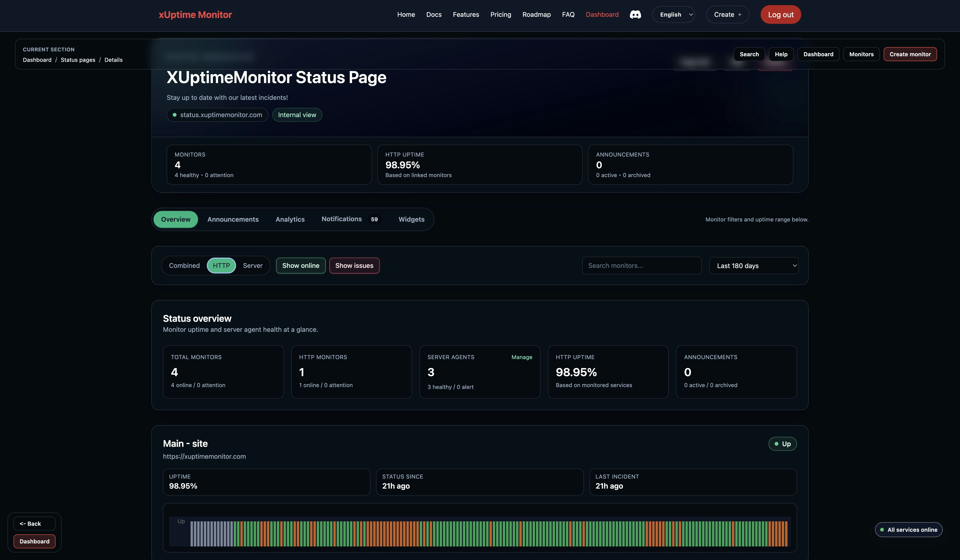
Task: Click Dashboard in the breadcrumb
Action: coord(37,60)
